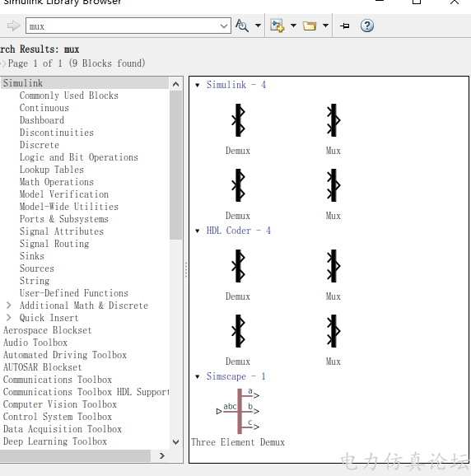Screen dimensions: 471x476
Task: Select Data Acquisition Toolbox
Action: [x=63, y=429]
